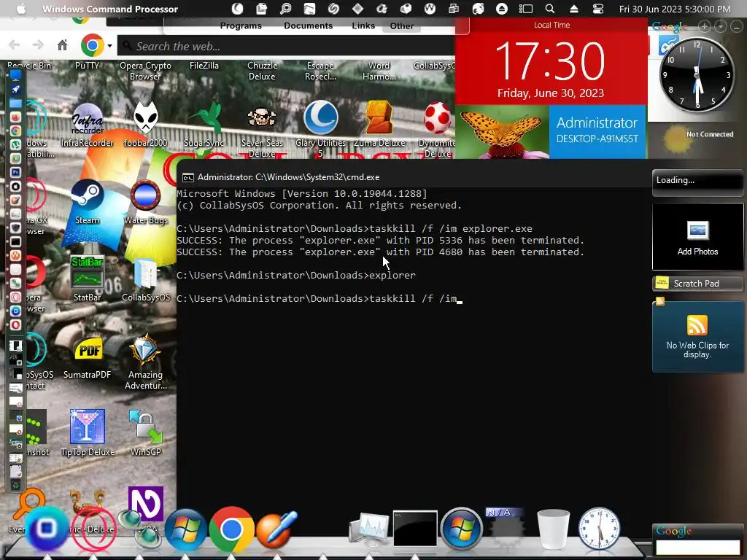747x560 pixels.
Task: Click the orange pen dock icon
Action: click(x=276, y=529)
